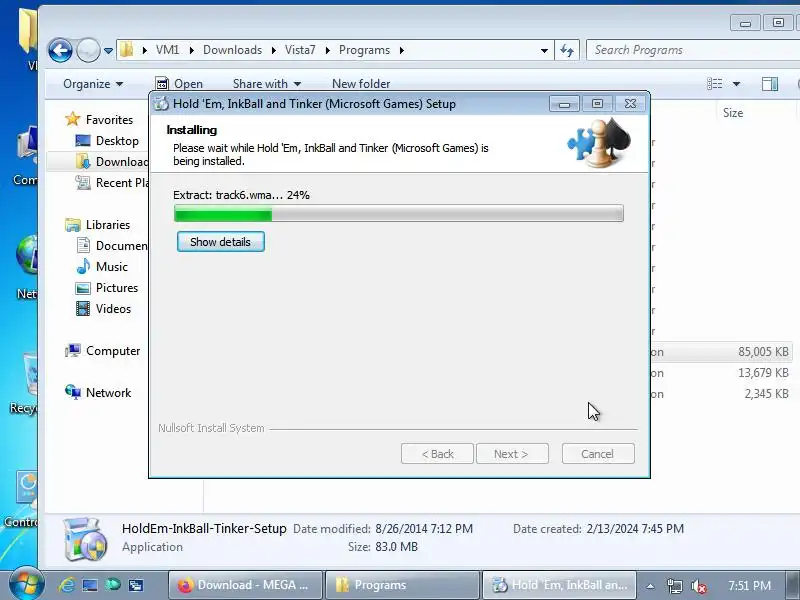
Task: Switch to Hold 'Em installer taskbar button
Action: 560,585
